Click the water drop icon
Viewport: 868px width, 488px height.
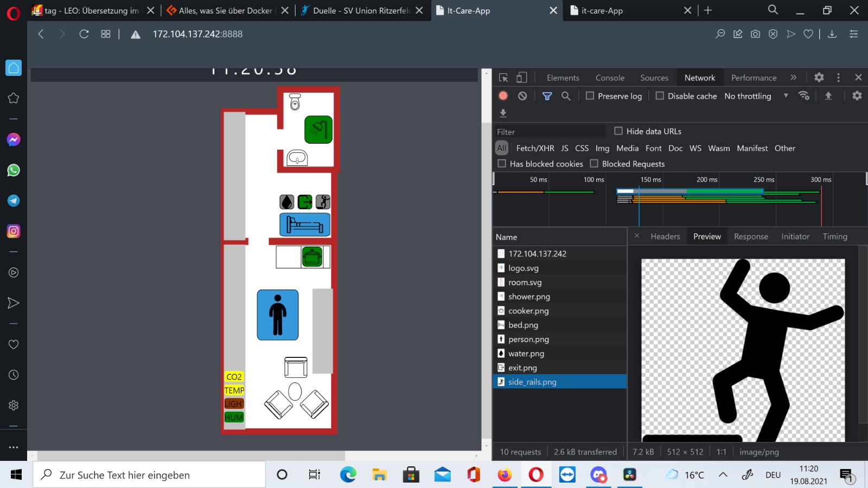click(x=286, y=202)
